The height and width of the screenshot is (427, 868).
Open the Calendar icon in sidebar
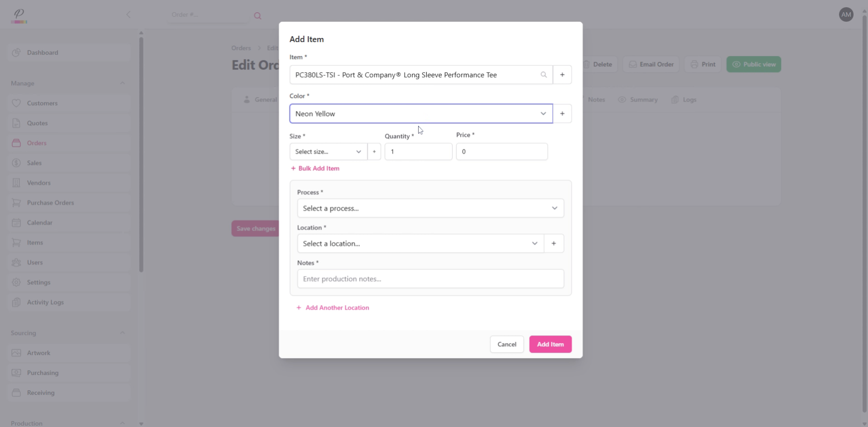(16, 222)
